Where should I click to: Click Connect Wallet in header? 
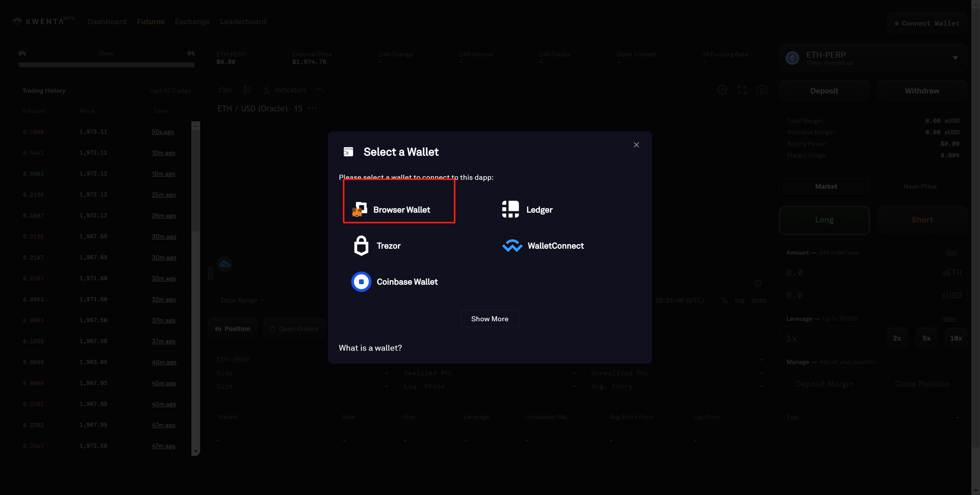point(927,23)
